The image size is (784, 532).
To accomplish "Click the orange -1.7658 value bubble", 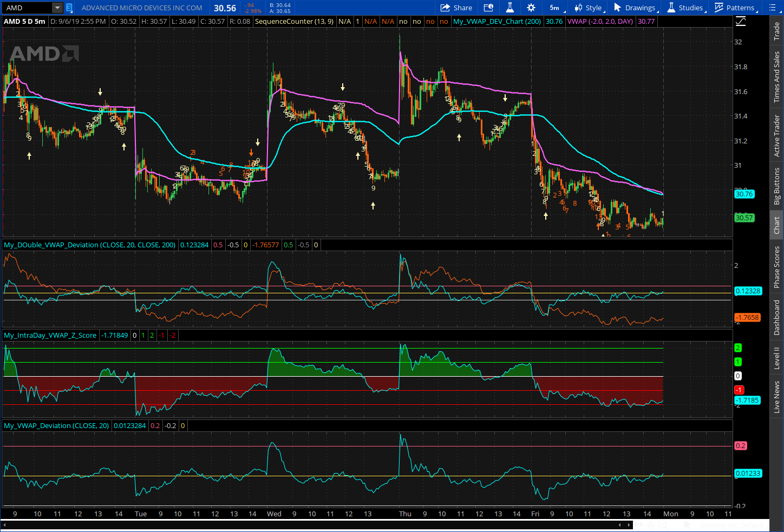I will pos(747,318).
